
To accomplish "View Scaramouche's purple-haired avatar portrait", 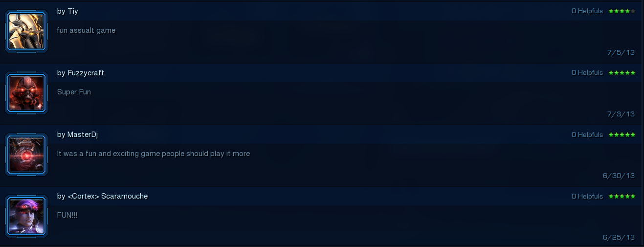I will click(26, 217).
